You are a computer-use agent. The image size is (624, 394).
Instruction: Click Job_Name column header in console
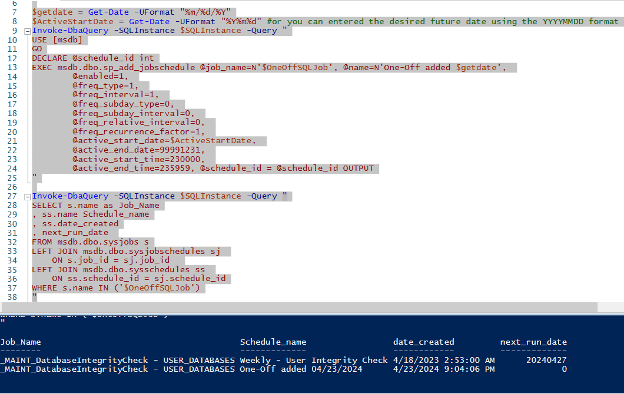coord(21,342)
